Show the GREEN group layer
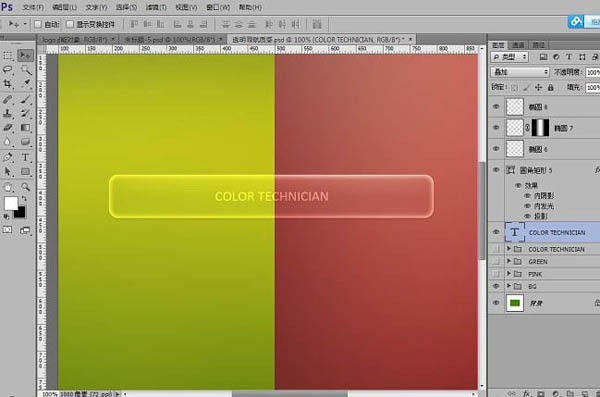 (x=496, y=261)
